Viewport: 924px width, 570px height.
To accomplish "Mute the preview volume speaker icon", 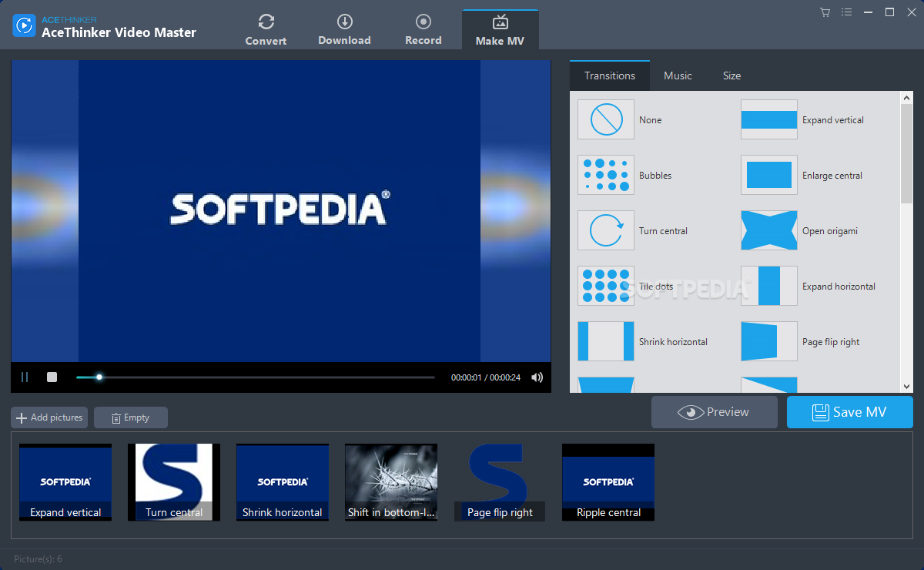I will 537,377.
